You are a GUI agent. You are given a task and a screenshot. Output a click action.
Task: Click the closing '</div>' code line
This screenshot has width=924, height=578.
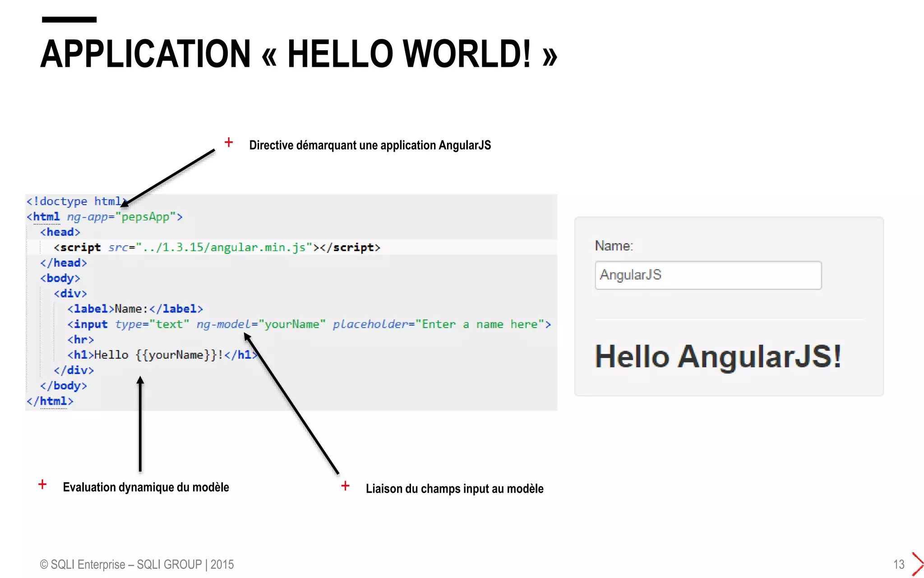click(x=74, y=370)
